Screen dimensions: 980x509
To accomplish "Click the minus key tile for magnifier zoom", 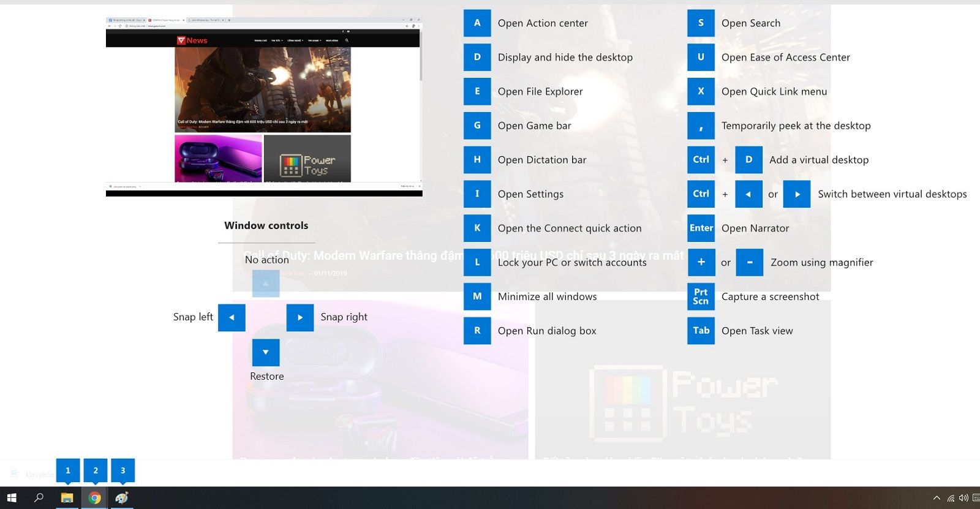I will point(750,262).
